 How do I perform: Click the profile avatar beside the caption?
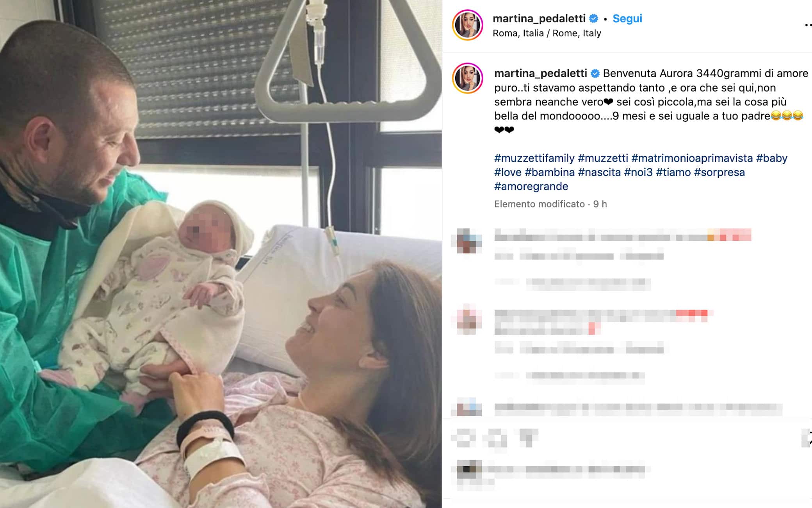coord(467,78)
